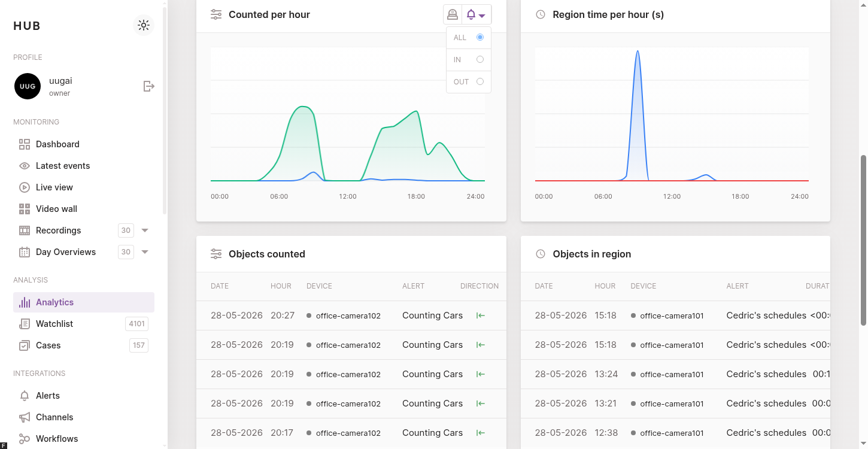Expand the Recordings dropdown arrow
This screenshot has width=868, height=449.
pyautogui.click(x=145, y=230)
